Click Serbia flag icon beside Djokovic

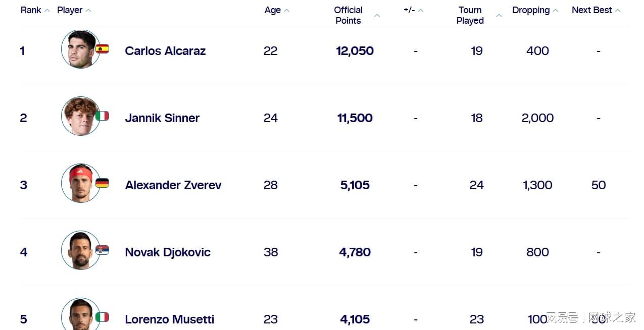[x=103, y=250]
